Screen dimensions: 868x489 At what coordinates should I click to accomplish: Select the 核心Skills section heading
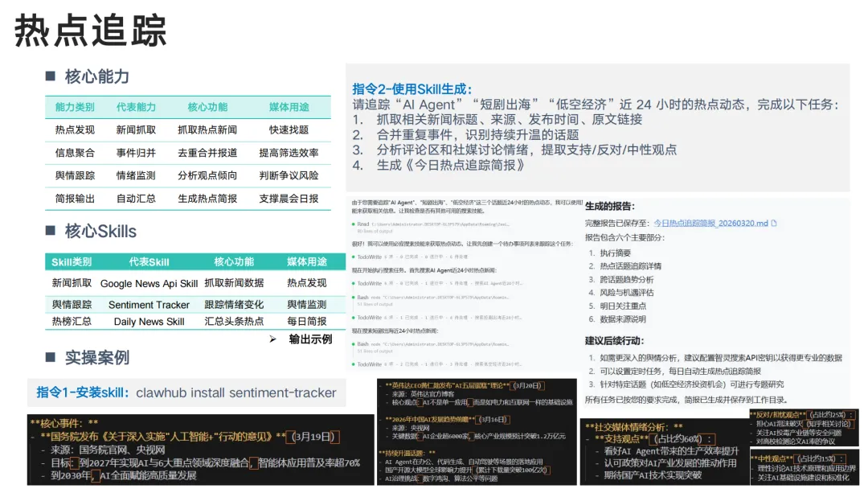100,231
